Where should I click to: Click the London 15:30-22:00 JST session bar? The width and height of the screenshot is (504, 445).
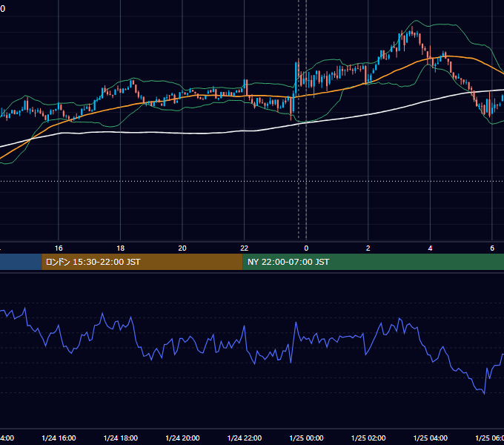[x=142, y=262]
